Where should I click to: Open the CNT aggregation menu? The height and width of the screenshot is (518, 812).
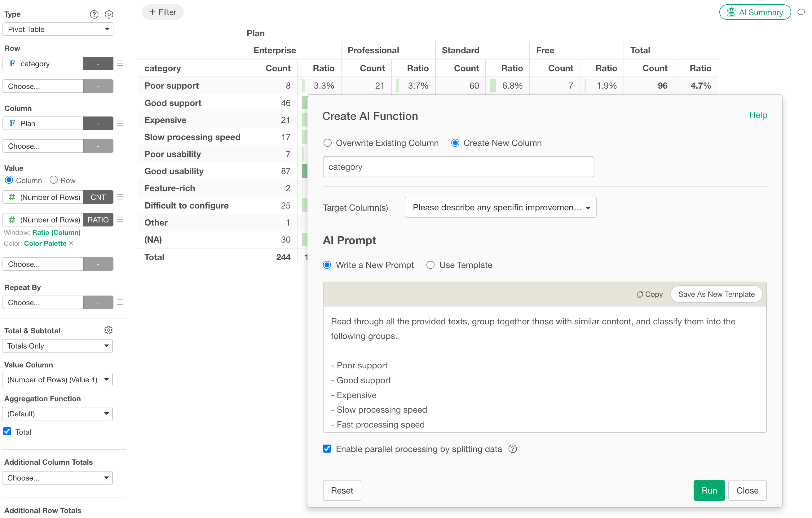[x=98, y=197]
